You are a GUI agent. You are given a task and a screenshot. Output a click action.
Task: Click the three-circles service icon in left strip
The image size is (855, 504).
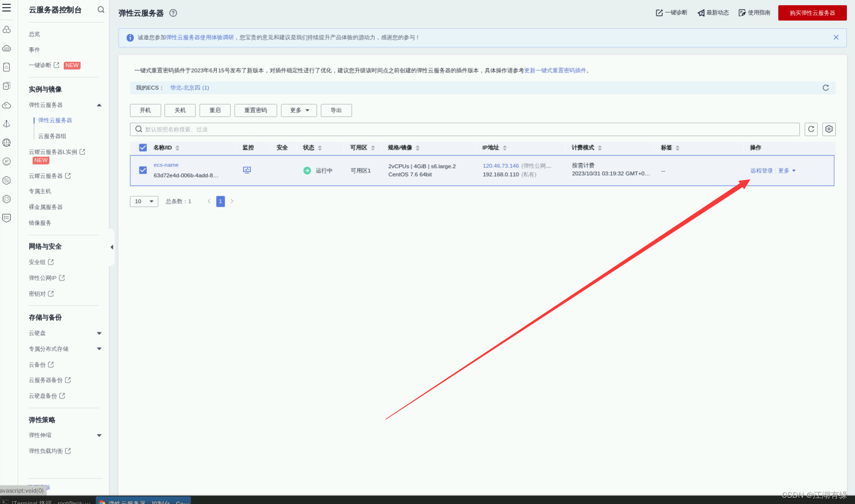click(x=7, y=30)
